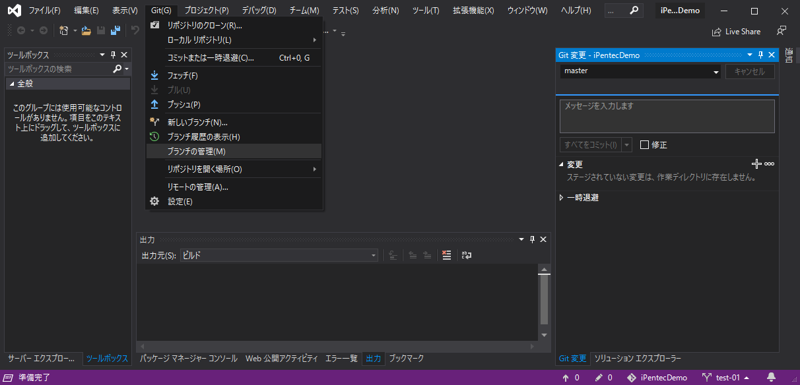Choose フェッチ(F) from Git menu
Image resolution: width=800 pixels, height=385 pixels.
pyautogui.click(x=234, y=76)
